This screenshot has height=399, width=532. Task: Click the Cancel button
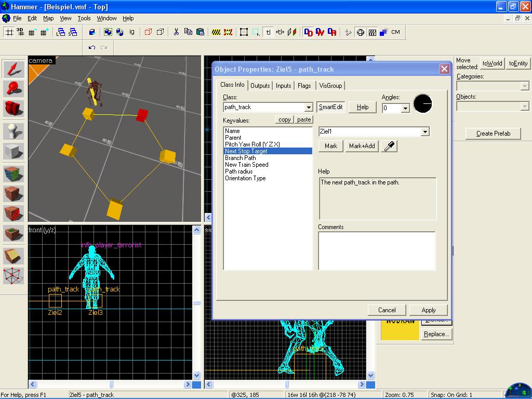(x=387, y=310)
